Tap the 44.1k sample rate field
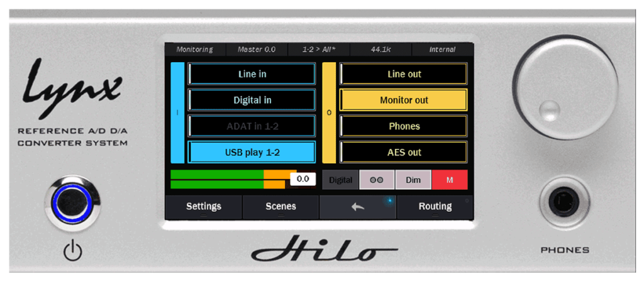Screen dimensions: 644x284 pyautogui.click(x=380, y=50)
